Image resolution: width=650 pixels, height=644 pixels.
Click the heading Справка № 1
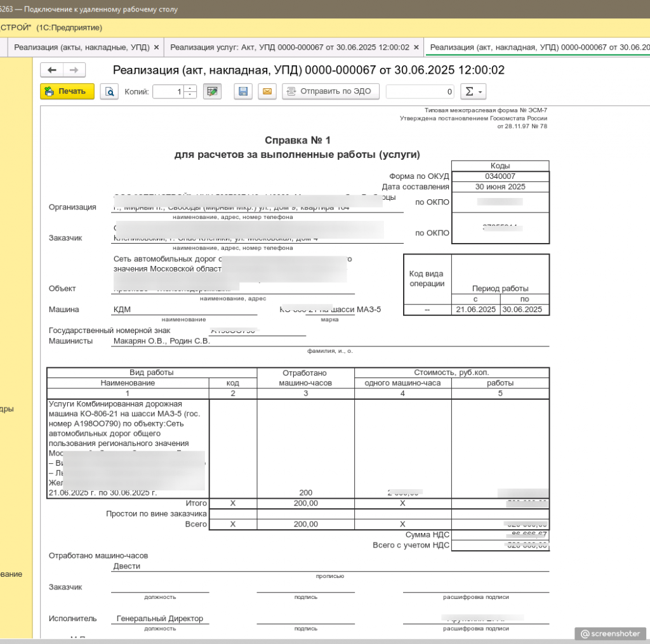tap(298, 140)
